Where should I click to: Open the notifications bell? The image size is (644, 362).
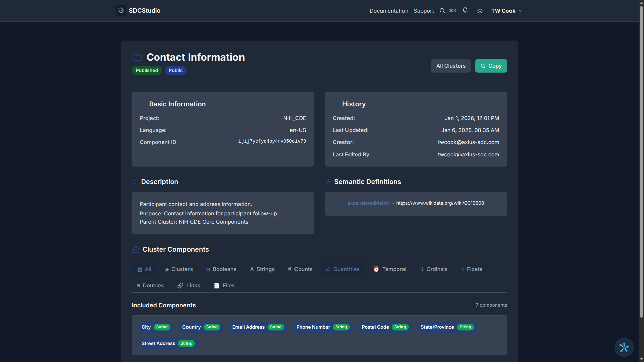pyautogui.click(x=465, y=10)
